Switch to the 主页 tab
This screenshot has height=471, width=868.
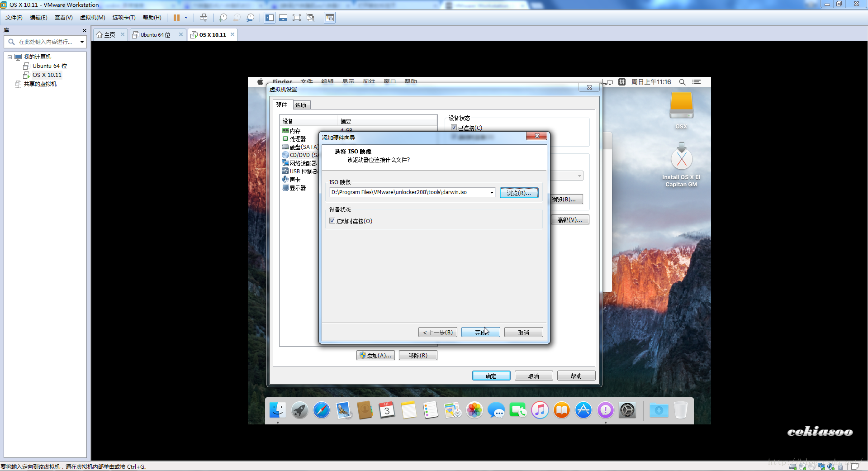click(110, 35)
